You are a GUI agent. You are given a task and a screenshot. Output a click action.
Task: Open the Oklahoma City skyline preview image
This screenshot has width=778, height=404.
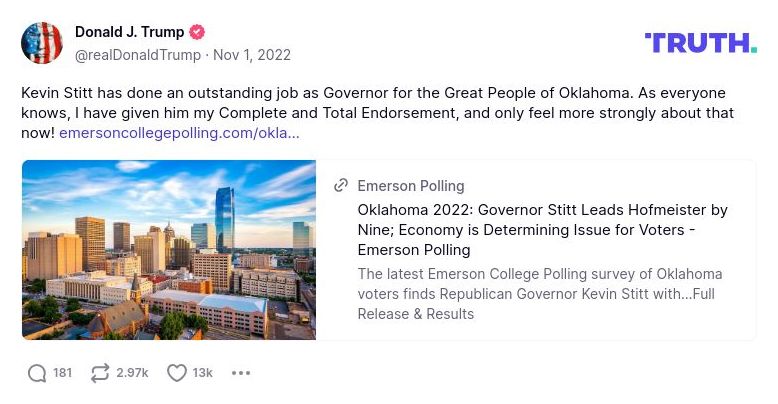[x=169, y=250]
